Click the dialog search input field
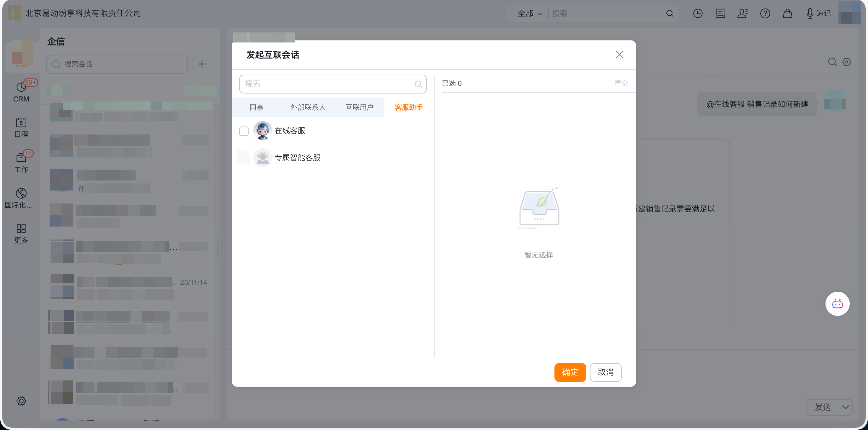 [327, 84]
